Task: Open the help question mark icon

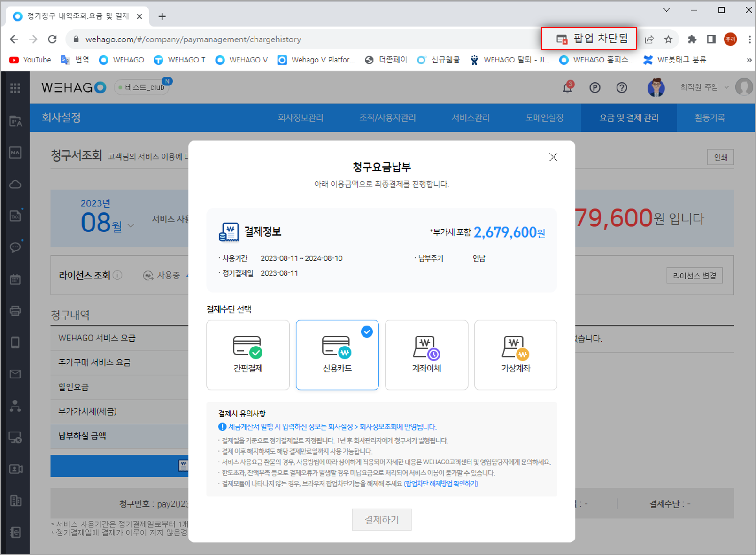Action: tap(622, 88)
